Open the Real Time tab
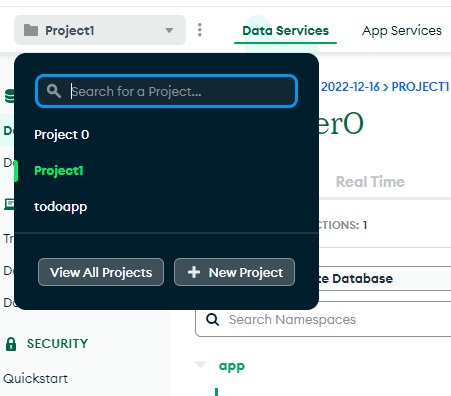451x396 pixels. (x=370, y=182)
